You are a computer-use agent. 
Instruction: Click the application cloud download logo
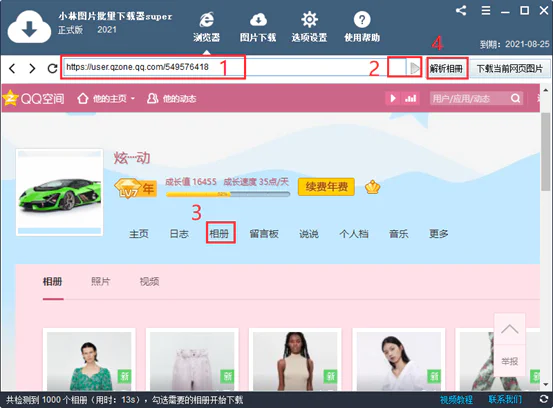pyautogui.click(x=29, y=27)
